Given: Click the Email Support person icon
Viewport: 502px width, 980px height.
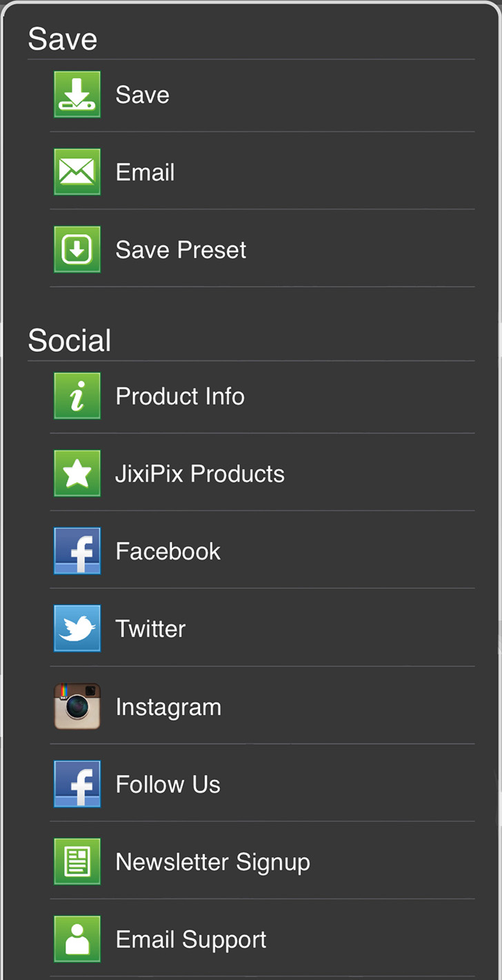Looking at the screenshot, I should 77,939.
